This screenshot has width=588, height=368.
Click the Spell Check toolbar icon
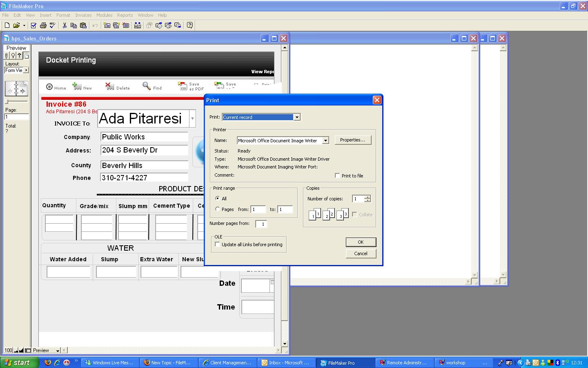53,25
